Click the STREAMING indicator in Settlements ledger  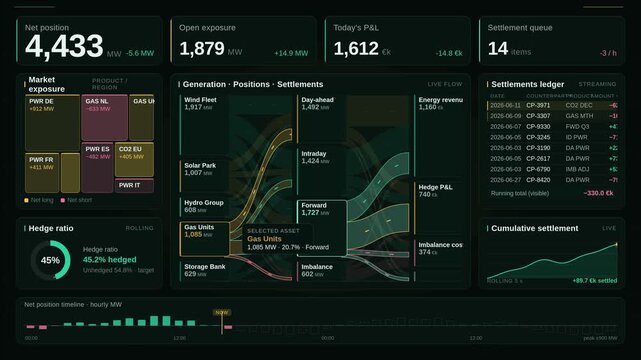click(x=597, y=84)
